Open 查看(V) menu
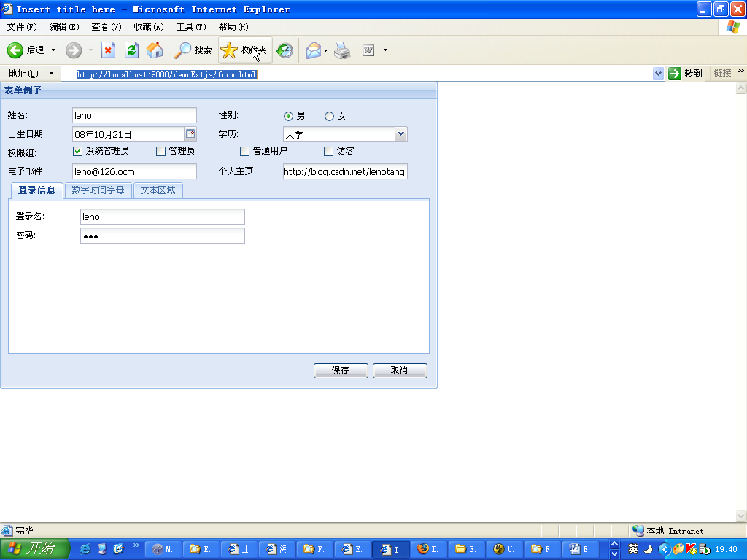This screenshot has height=560, width=747. [107, 27]
